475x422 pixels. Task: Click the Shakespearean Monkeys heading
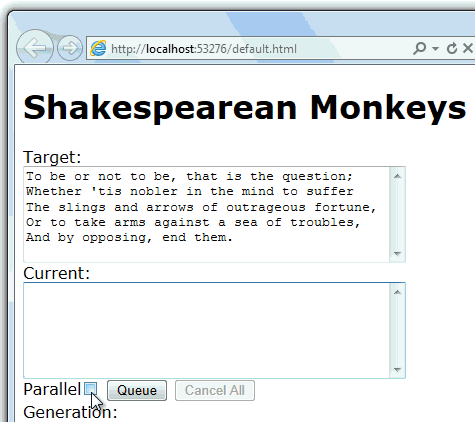[245, 108]
